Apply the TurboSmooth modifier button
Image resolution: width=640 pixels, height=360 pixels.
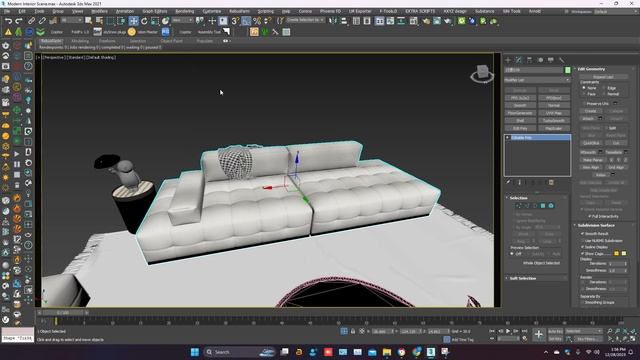553,121
